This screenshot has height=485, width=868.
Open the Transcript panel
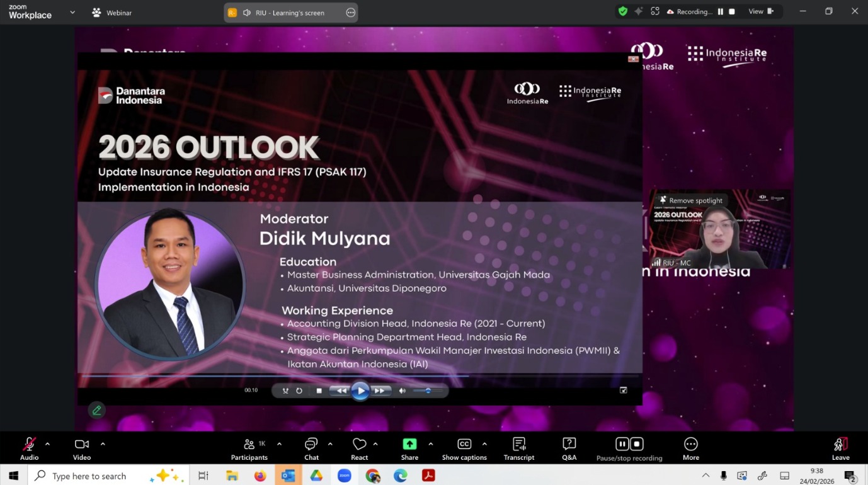(519, 448)
